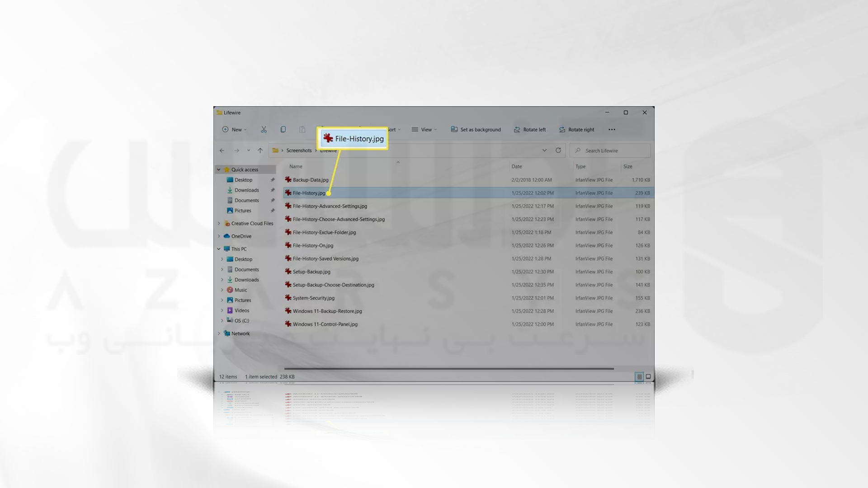Click the IrfanView icon for Setup-Backup.jpg

point(288,271)
